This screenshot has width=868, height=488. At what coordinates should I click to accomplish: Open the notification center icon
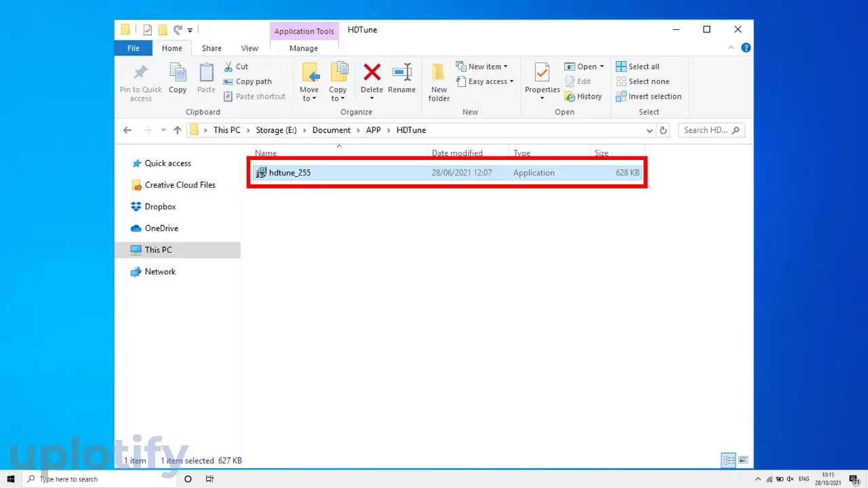(854, 479)
